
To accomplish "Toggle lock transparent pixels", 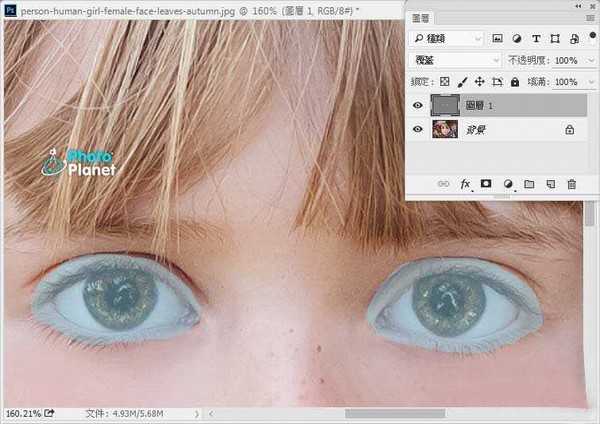I will pyautogui.click(x=446, y=81).
